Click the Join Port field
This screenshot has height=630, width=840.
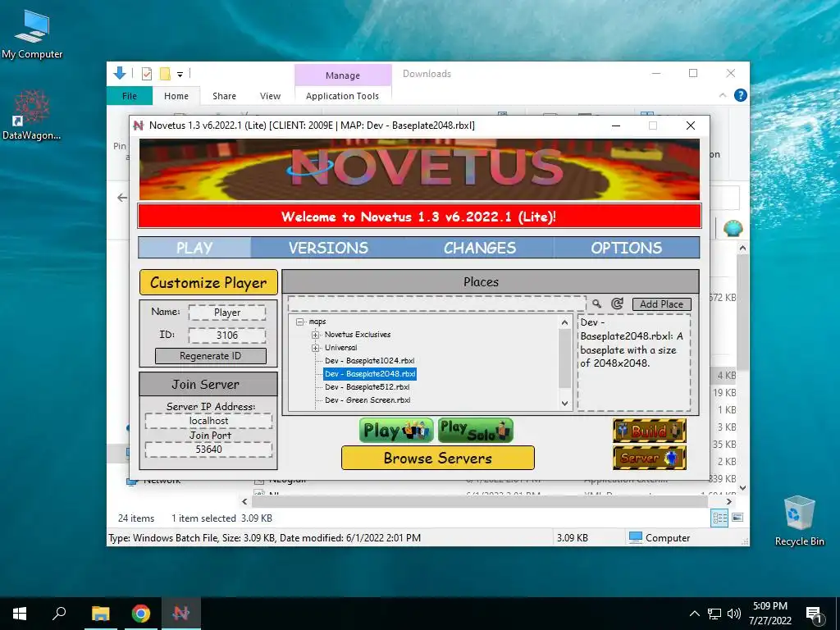pos(208,449)
